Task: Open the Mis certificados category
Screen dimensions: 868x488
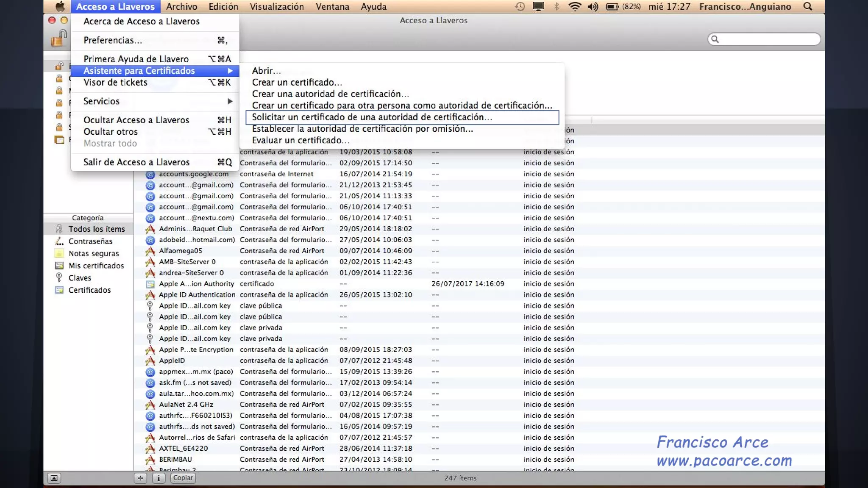Action: [x=96, y=266]
